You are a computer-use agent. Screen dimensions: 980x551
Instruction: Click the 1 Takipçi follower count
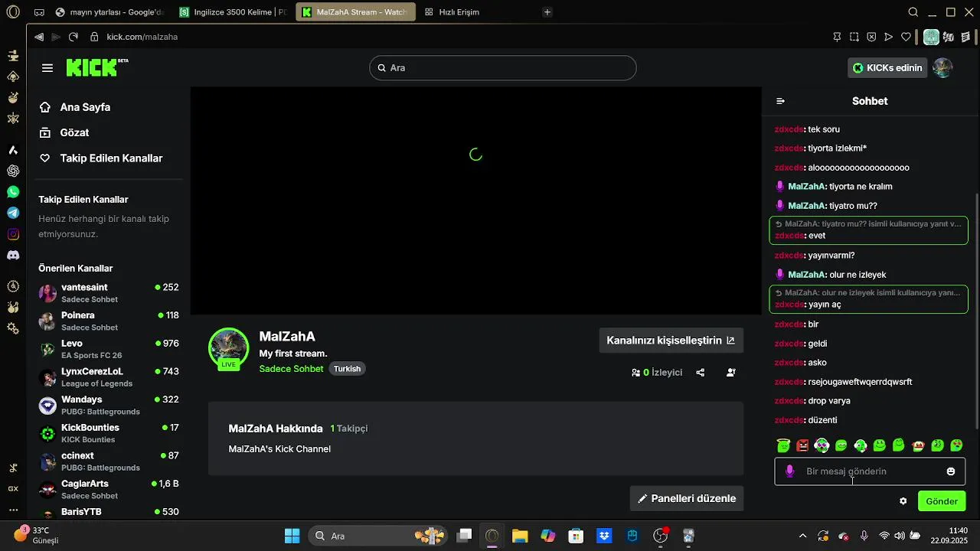[349, 429]
